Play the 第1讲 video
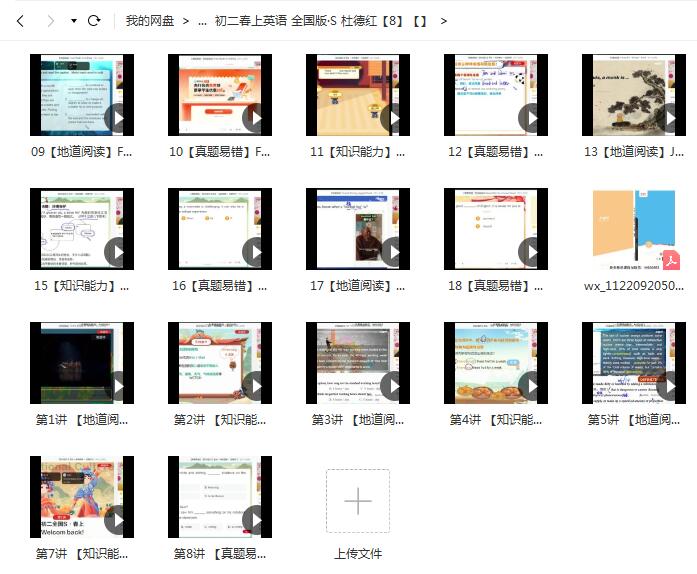The image size is (697, 574). 117,386
